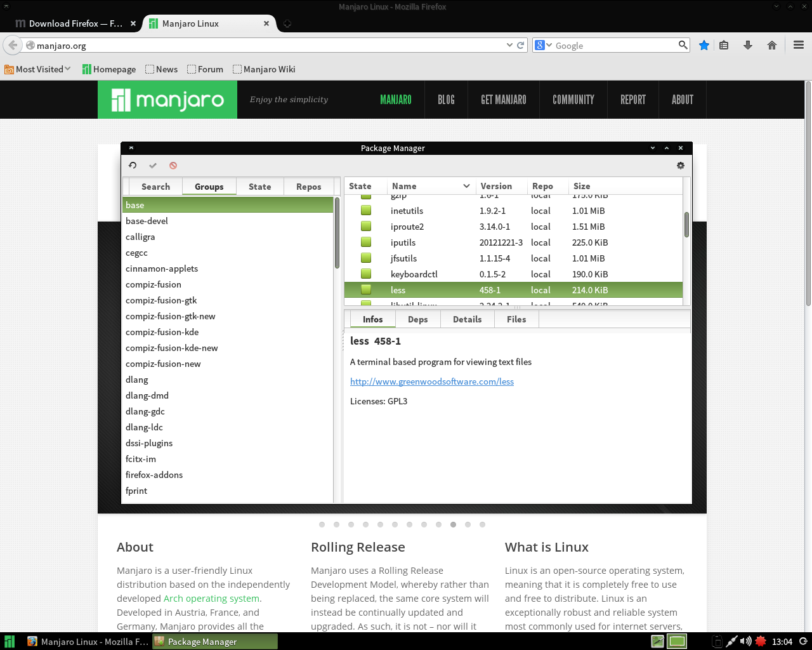Screen dimensions: 812x650
Task: Click Firefox back arrow button
Action: coord(13,45)
